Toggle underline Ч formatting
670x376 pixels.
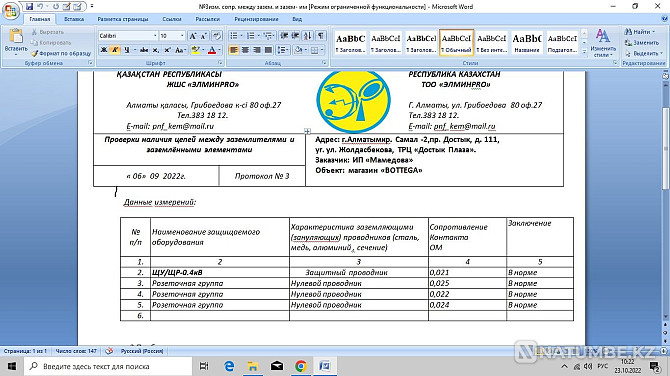pos(126,50)
